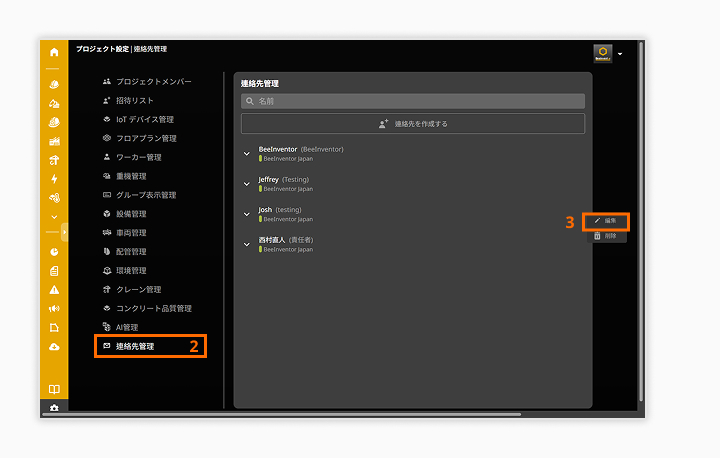Select 設備管理 menu item

click(x=124, y=214)
